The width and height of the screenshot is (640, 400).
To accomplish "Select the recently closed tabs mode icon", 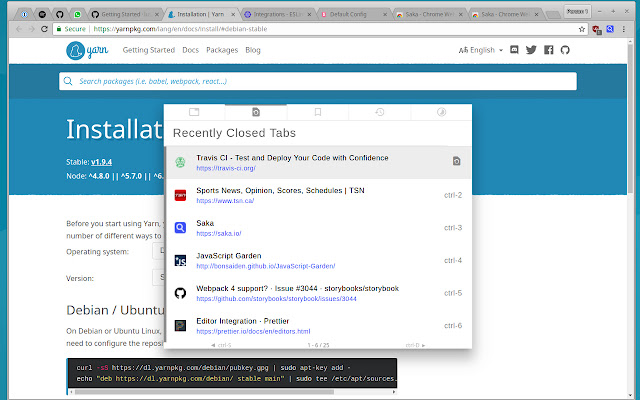I will 256,112.
